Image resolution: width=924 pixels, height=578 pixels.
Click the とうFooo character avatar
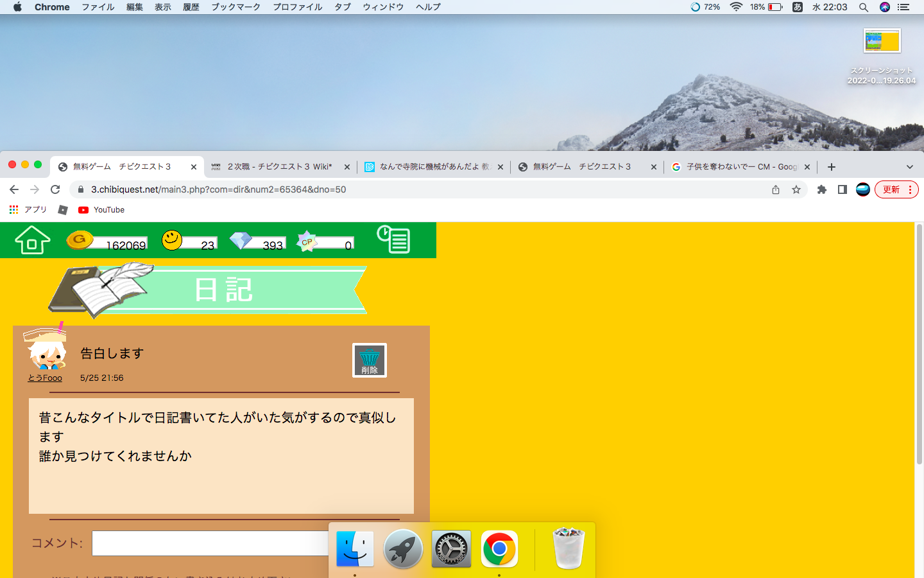point(46,347)
